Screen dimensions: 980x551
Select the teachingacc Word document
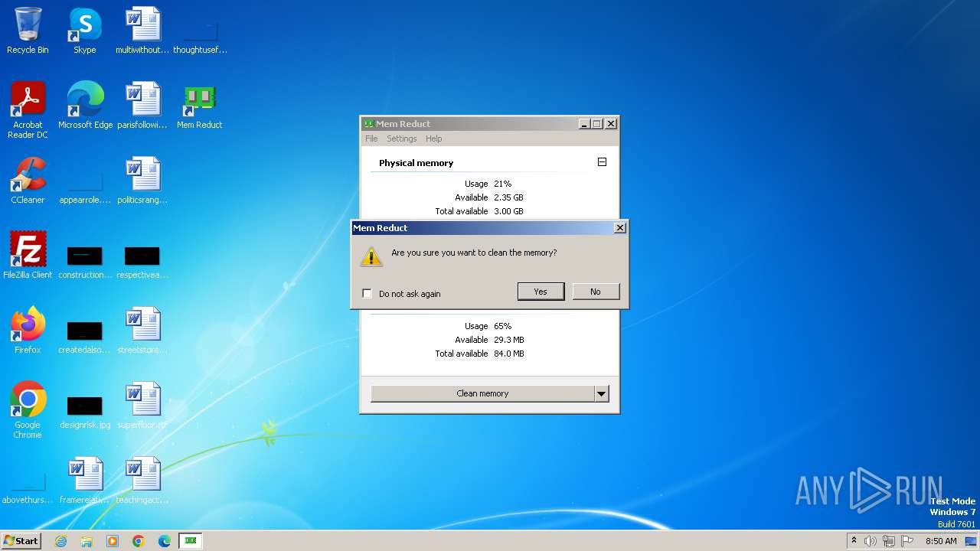click(142, 481)
